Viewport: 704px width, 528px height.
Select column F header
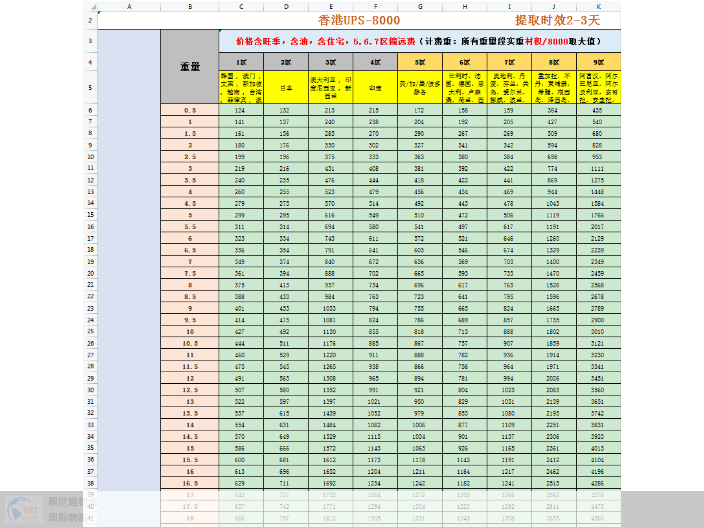[375, 6]
